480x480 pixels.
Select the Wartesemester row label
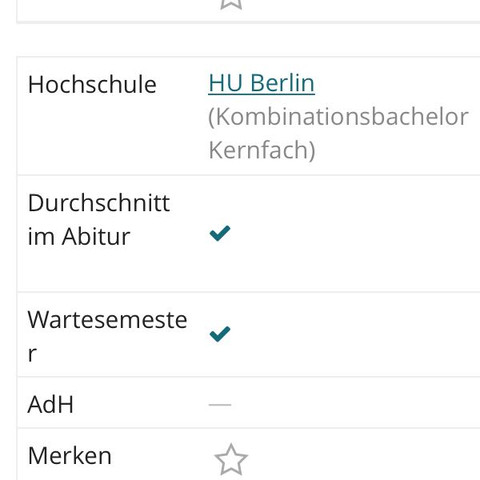click(x=107, y=336)
